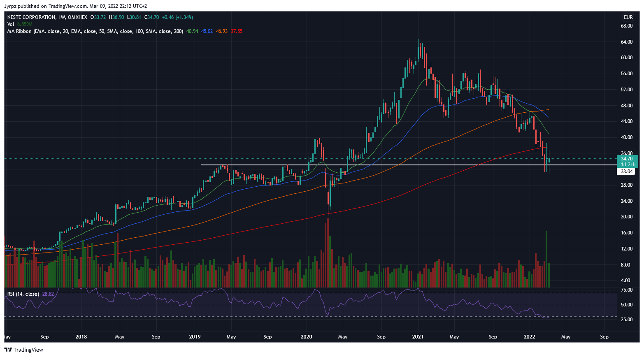Click the 2020 label on time axis
The image size is (644, 357).
[x=306, y=337]
